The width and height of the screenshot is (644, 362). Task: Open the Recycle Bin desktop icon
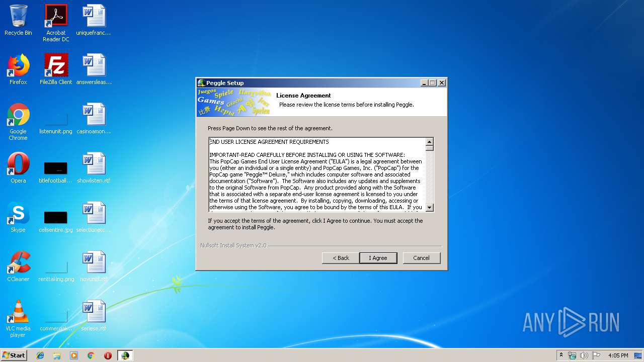click(18, 20)
